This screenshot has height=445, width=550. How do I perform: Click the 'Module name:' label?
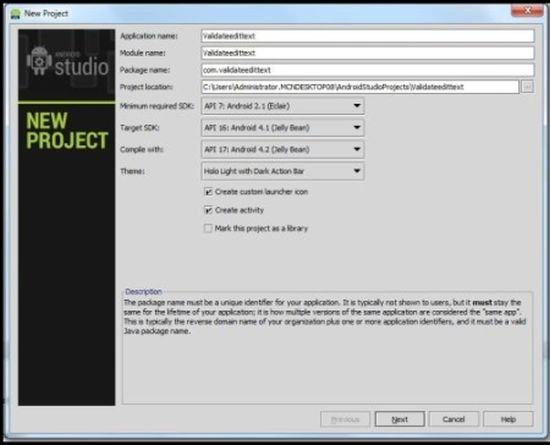(143, 53)
